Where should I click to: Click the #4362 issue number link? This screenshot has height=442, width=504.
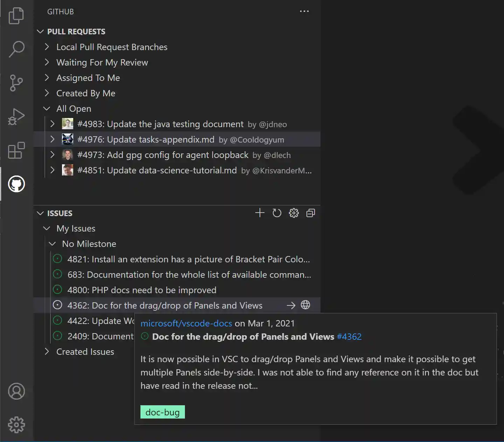(349, 337)
